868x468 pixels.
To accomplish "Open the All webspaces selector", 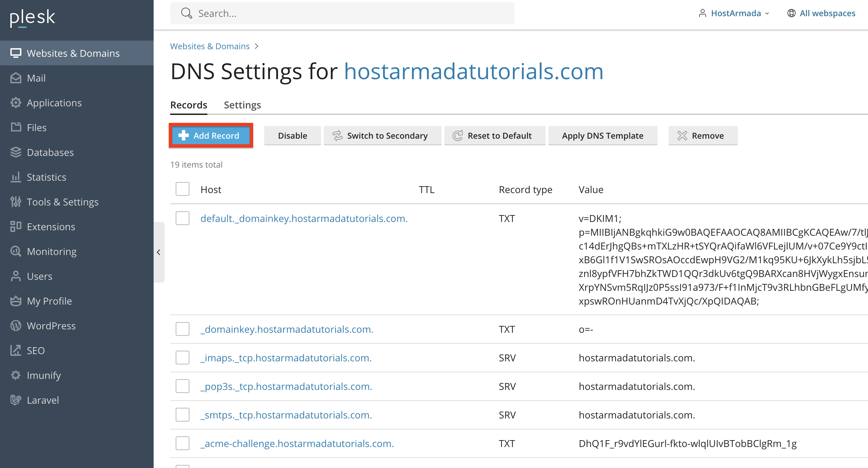I will pos(821,13).
